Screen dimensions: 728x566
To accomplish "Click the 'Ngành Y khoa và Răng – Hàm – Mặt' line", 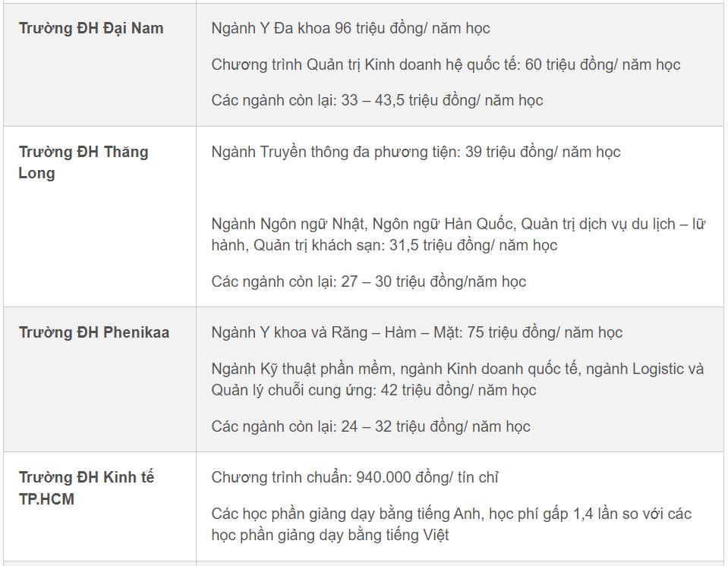I will (x=417, y=333).
